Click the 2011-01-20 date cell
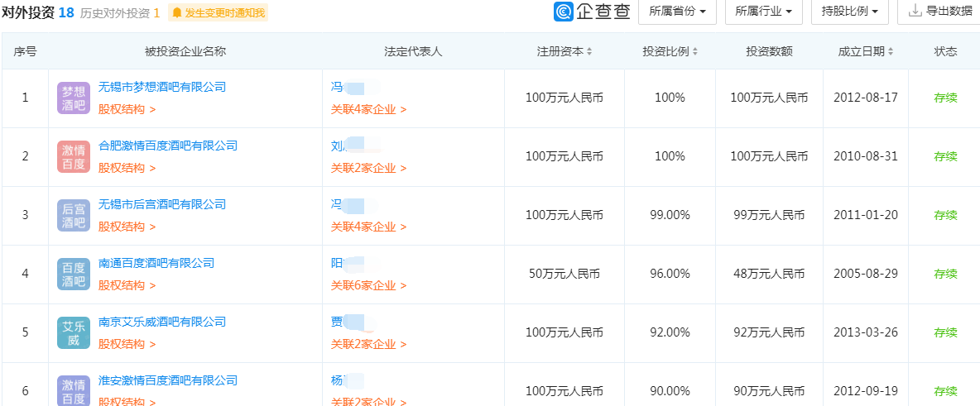980x406 pixels. [x=866, y=216]
